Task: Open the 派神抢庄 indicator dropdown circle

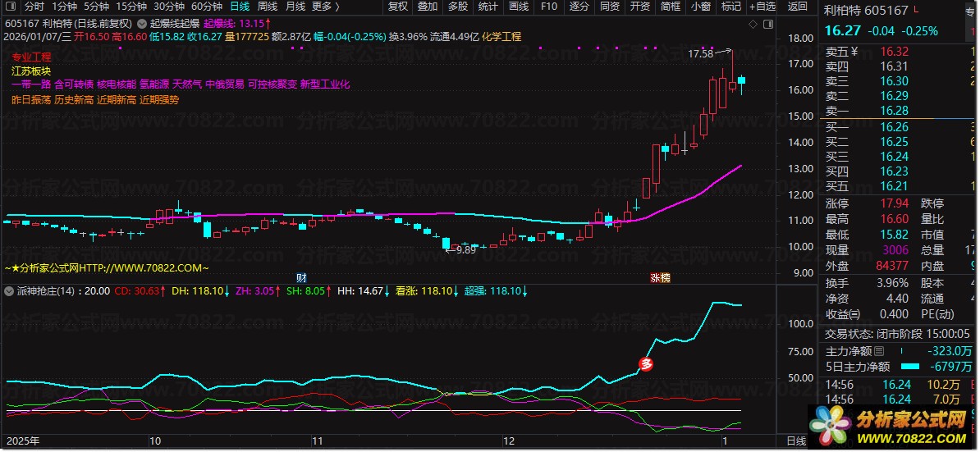Action: tap(9, 291)
